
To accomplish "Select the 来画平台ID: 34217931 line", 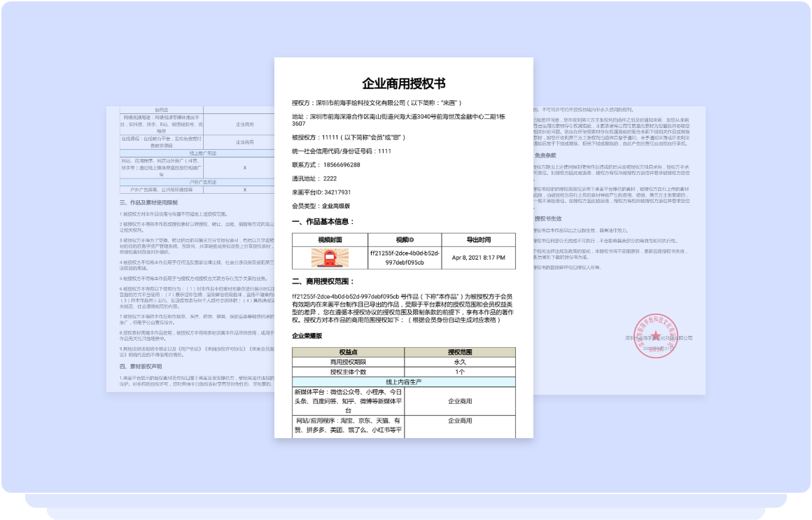I will pyautogui.click(x=321, y=192).
